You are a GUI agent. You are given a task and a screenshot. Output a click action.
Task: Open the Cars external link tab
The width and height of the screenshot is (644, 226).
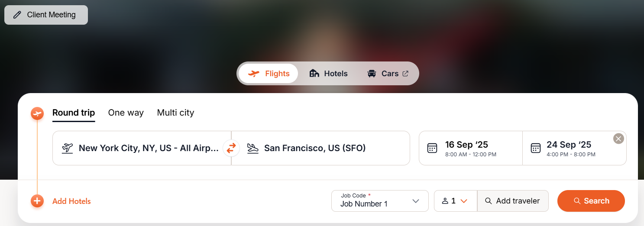388,74
